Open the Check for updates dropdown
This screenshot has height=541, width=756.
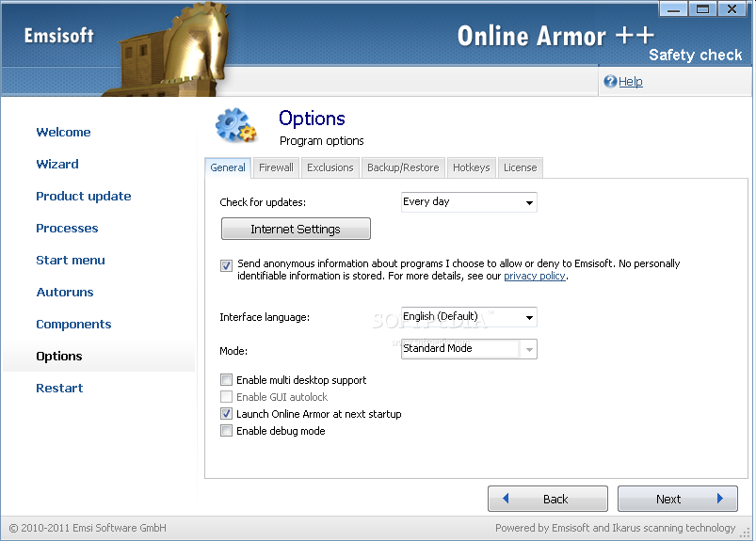click(529, 202)
